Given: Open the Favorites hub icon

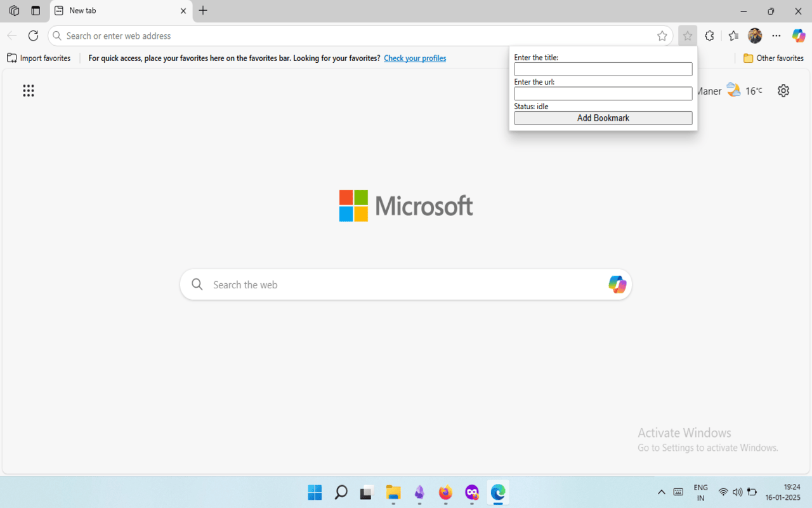Looking at the screenshot, I should 733,36.
